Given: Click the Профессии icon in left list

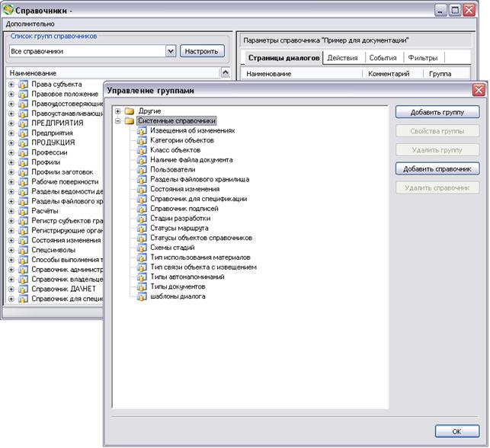Looking at the screenshot, I should tap(23, 152).
